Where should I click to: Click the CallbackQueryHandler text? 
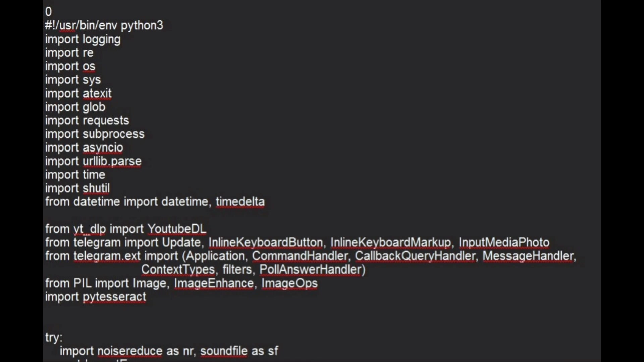point(415,256)
